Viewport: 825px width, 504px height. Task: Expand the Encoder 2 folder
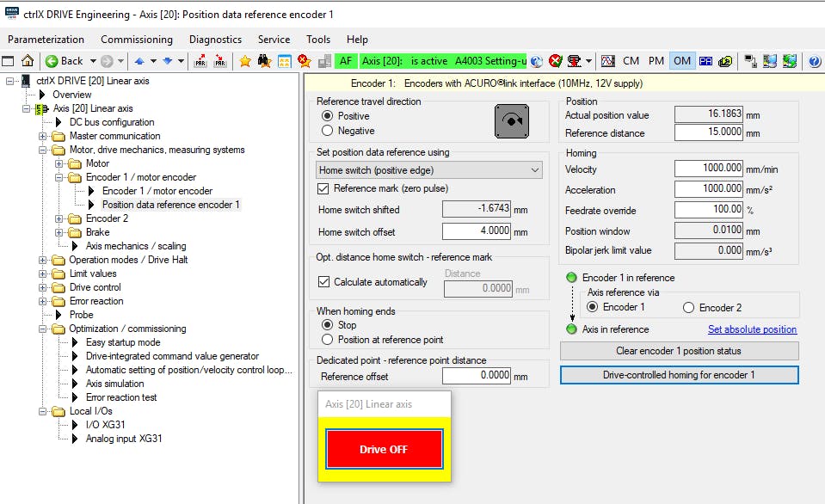coord(58,218)
